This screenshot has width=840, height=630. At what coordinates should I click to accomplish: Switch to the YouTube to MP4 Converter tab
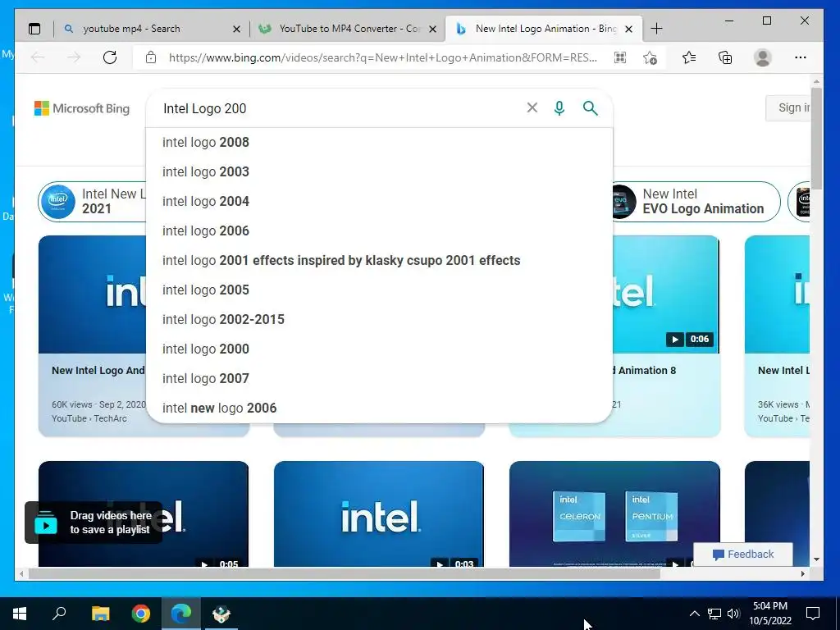pyautogui.click(x=348, y=29)
